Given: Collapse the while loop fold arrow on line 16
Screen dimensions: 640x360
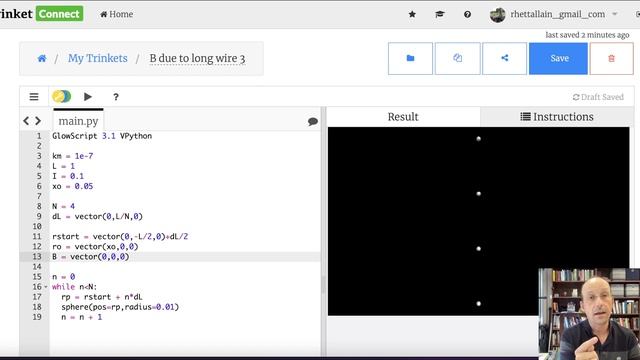Looking at the screenshot, I should tap(46, 287).
